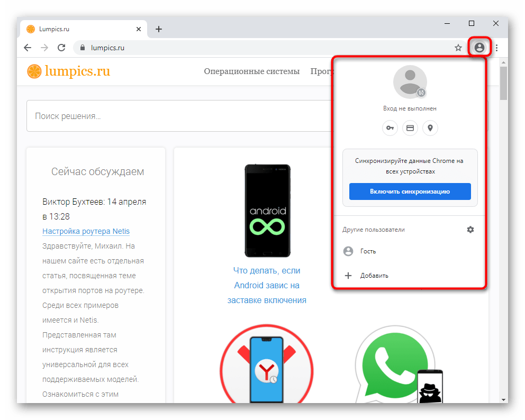Open addresses location pin icon
525x420 pixels.
(430, 128)
